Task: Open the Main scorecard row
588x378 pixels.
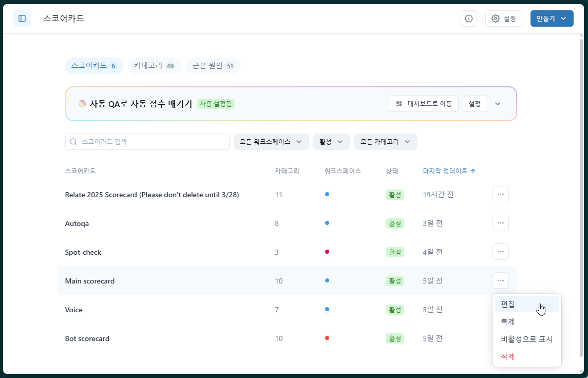Action: 287,280
